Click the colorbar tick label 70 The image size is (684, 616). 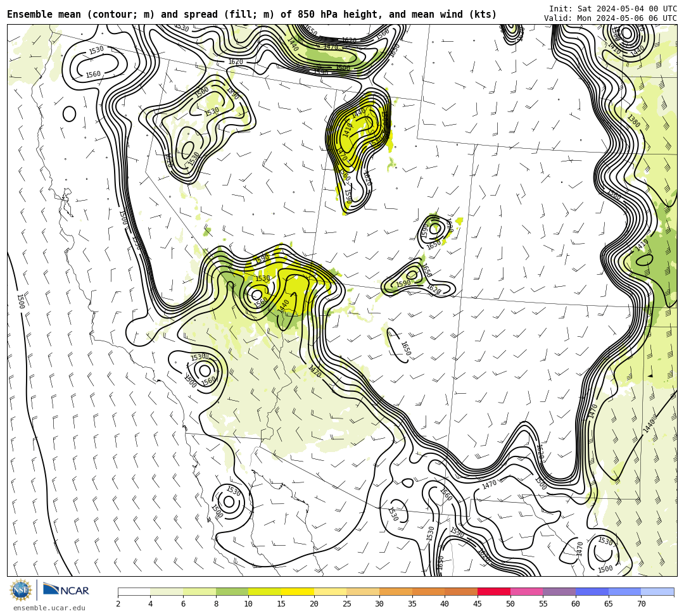point(641,604)
